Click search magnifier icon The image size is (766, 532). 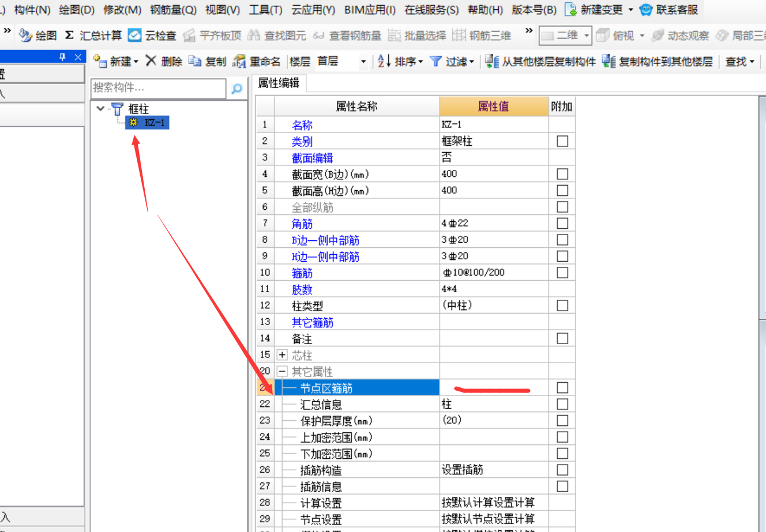[236, 88]
